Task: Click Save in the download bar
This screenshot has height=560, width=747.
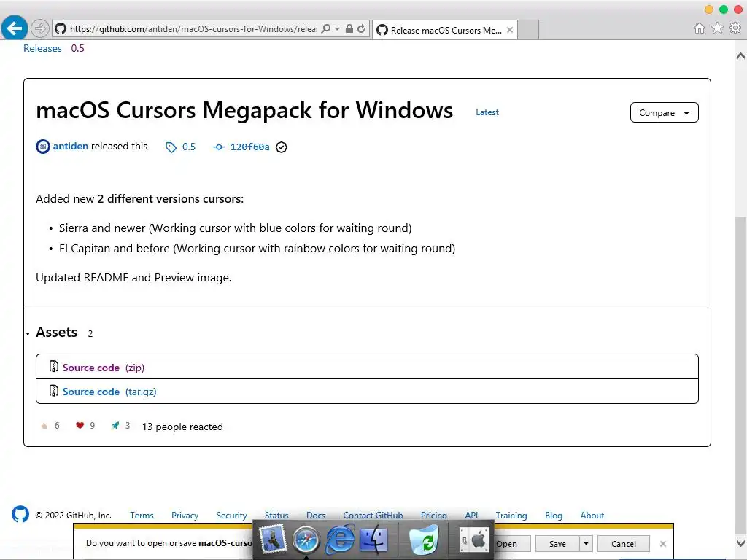Action: (x=557, y=544)
